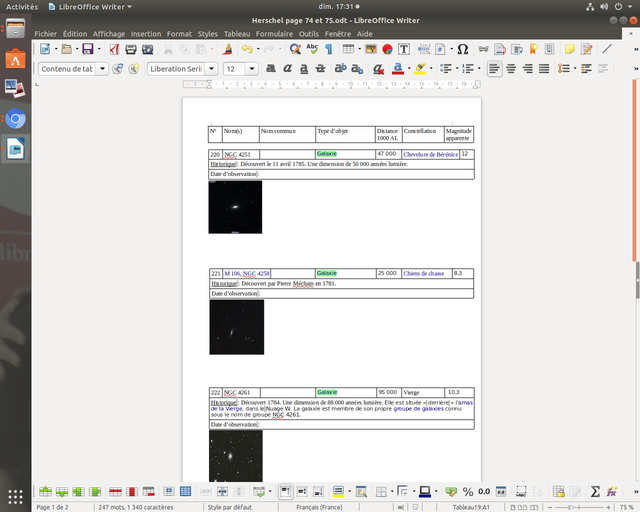Open the Insertion menu
640x512 pixels.
coord(146,34)
